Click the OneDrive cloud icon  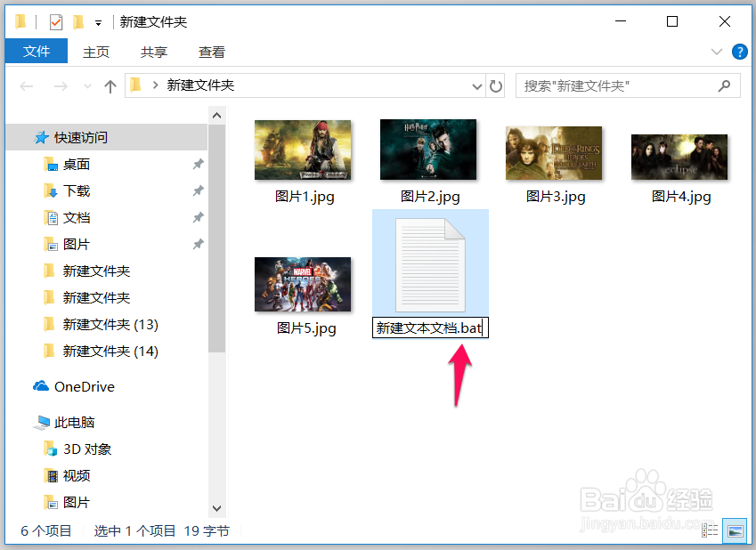[x=41, y=386]
